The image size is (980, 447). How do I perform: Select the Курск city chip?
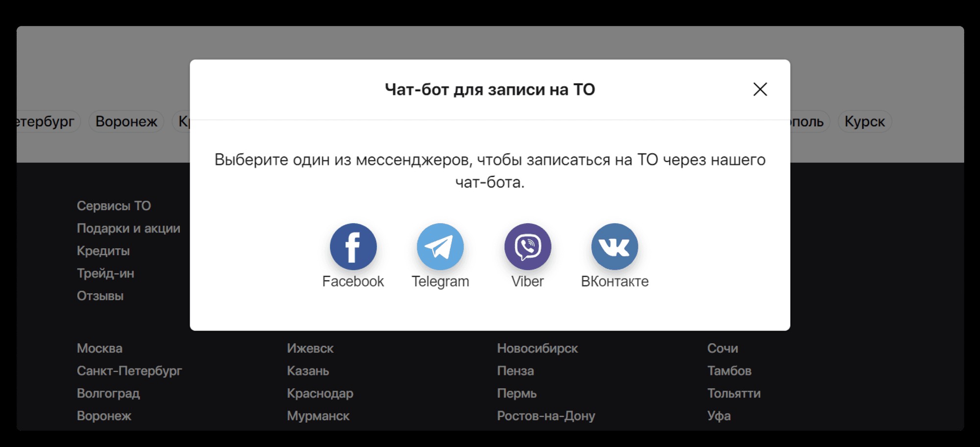(x=865, y=121)
